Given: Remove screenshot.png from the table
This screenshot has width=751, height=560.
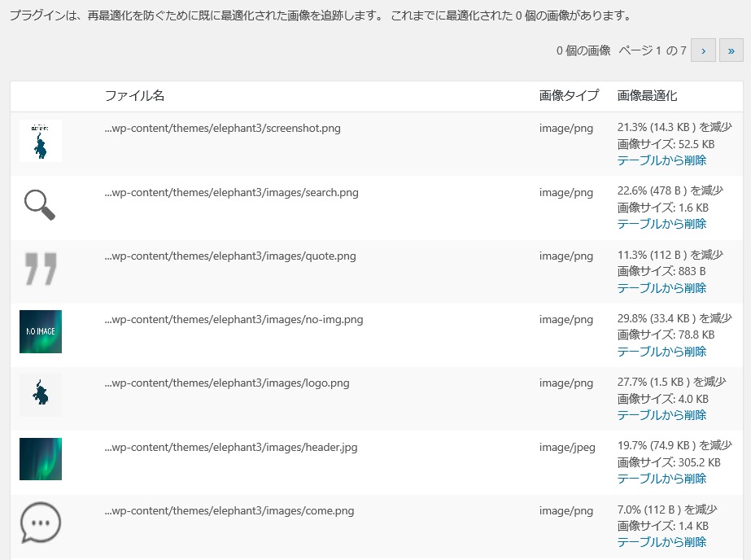Looking at the screenshot, I should [661, 160].
